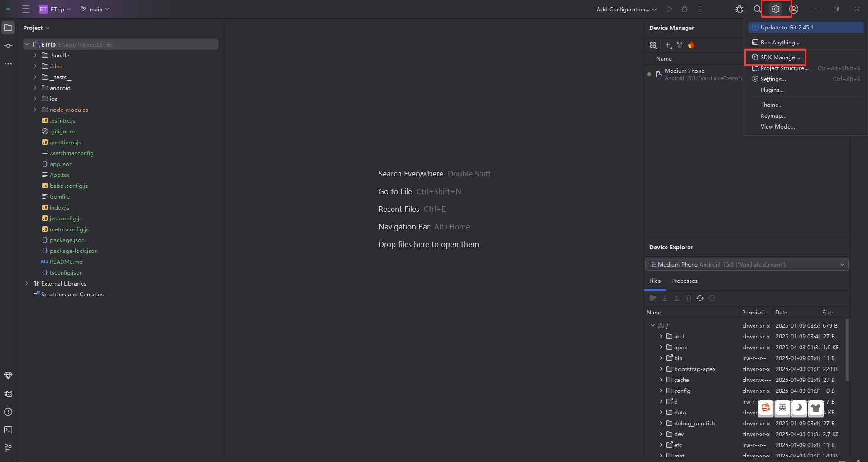Viewport: 868px width, 462px height.
Task: Open package.json in project tree
Action: pyautogui.click(x=67, y=240)
